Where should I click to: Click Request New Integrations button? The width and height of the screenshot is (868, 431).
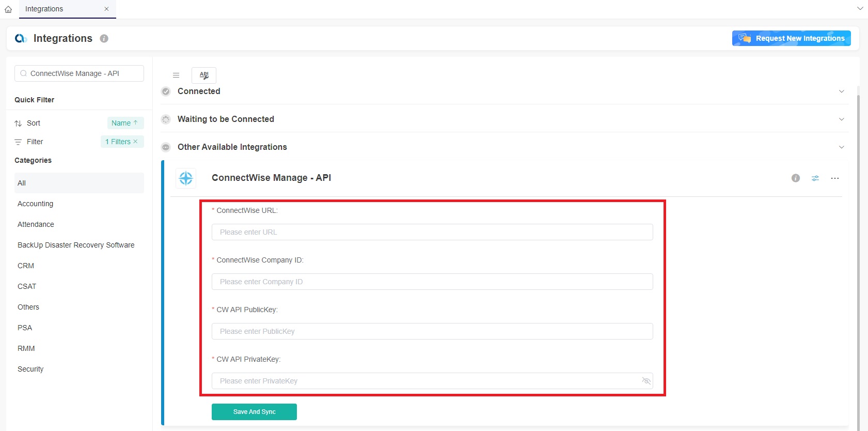pyautogui.click(x=791, y=38)
